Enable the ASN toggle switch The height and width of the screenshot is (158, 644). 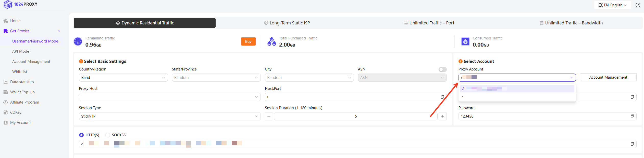point(442,69)
